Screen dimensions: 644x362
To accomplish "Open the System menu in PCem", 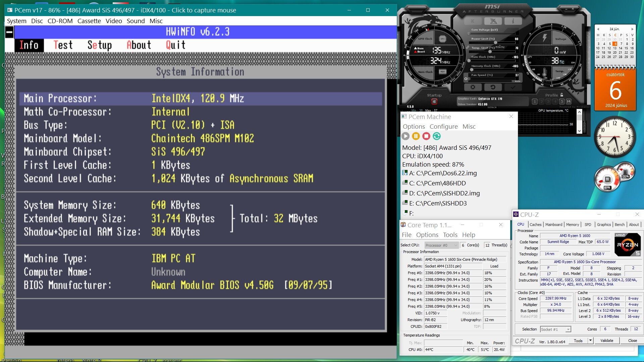I will pos(16,21).
